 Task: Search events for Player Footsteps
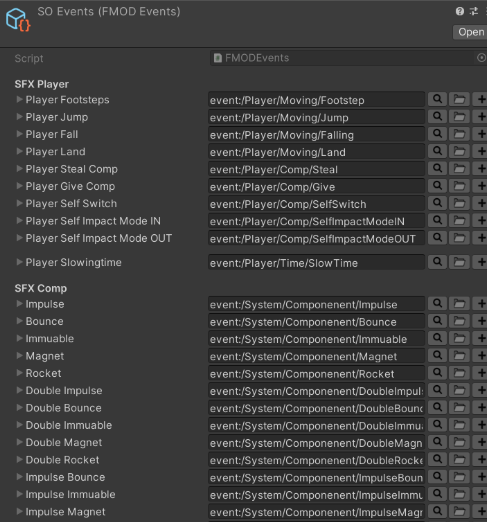pos(437,99)
